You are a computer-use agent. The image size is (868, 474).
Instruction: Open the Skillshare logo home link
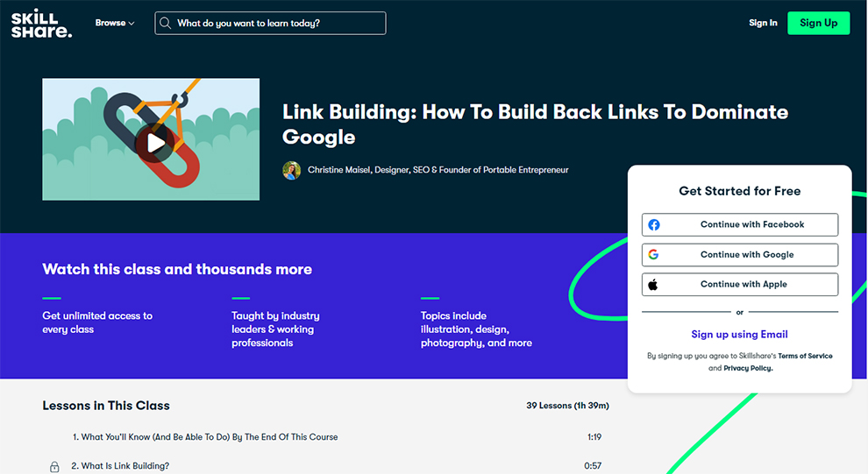(x=41, y=24)
